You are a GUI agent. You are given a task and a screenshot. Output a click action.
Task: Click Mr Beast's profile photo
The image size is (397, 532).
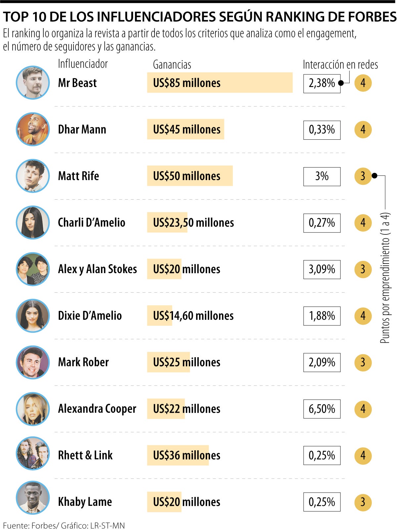(33, 83)
